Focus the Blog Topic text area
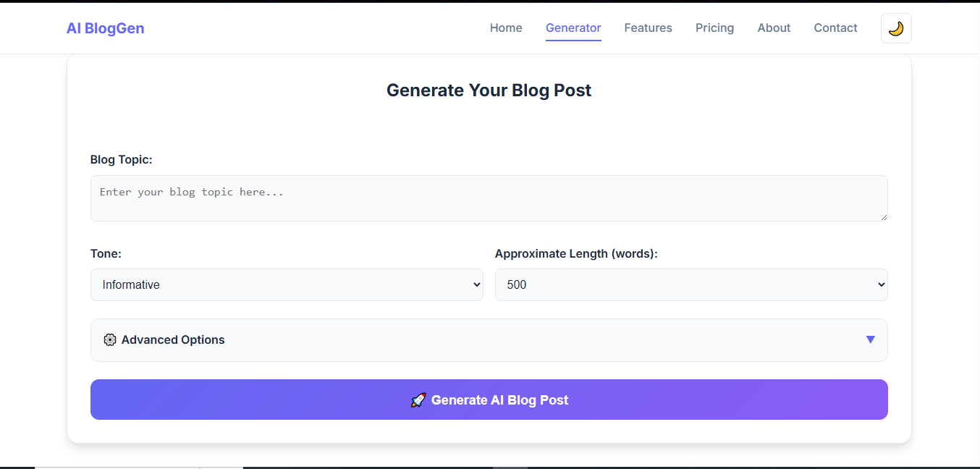Viewport: 980px width, 469px height. coord(489,198)
